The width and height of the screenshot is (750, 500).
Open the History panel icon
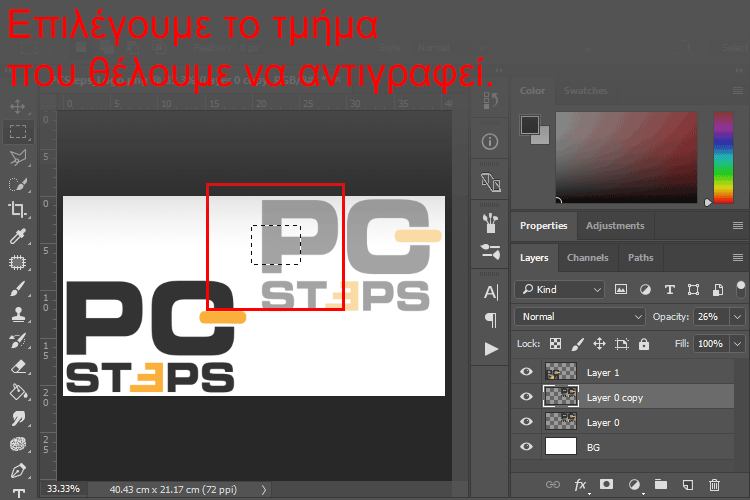coord(490,100)
